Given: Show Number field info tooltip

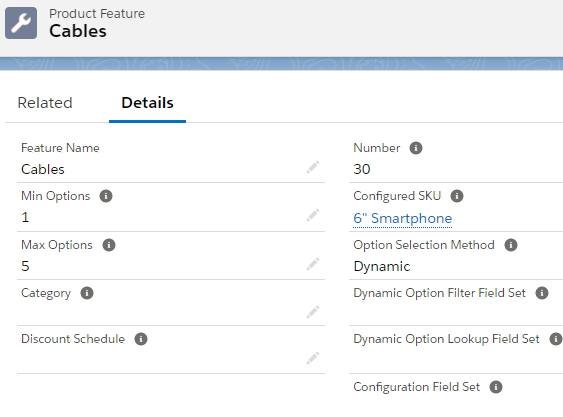Looking at the screenshot, I should click(x=416, y=148).
